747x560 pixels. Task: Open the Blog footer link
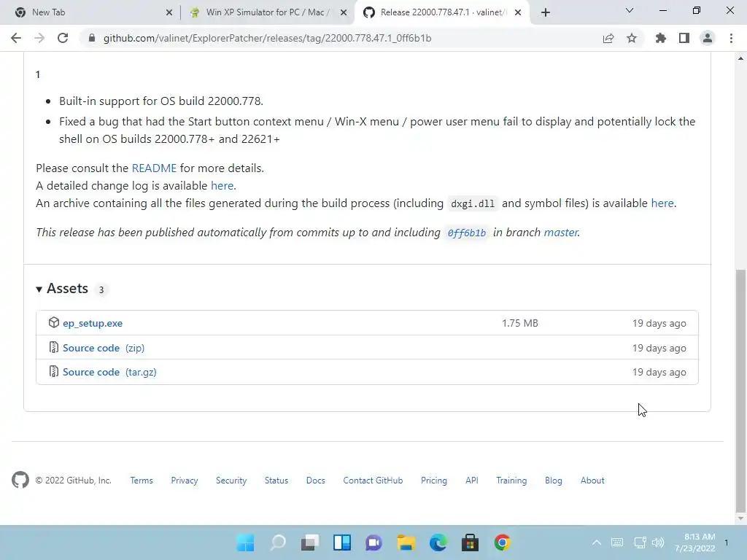pyautogui.click(x=553, y=481)
